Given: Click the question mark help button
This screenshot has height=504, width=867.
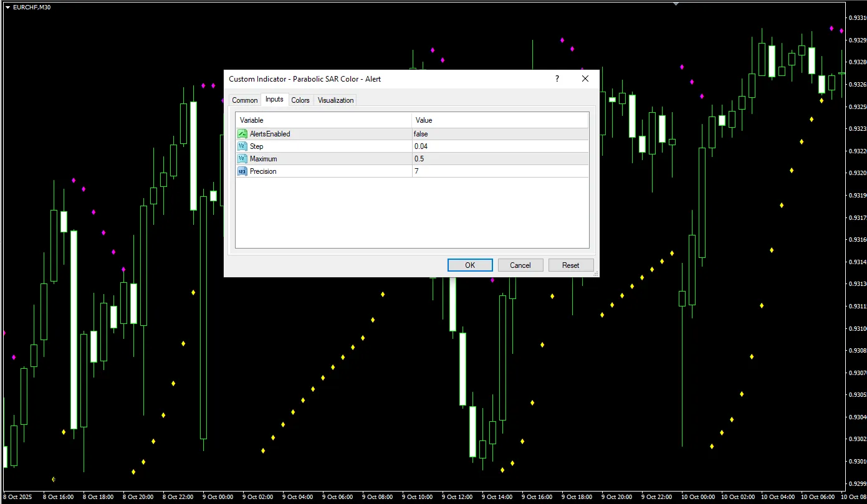Looking at the screenshot, I should [557, 79].
